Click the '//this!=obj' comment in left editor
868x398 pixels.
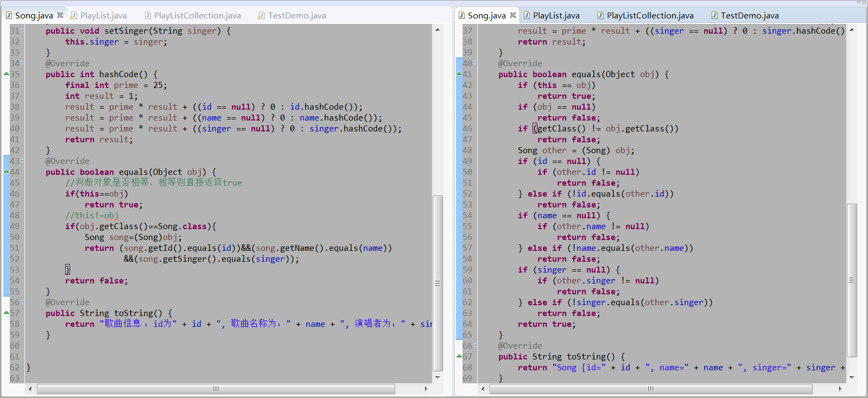coord(92,216)
